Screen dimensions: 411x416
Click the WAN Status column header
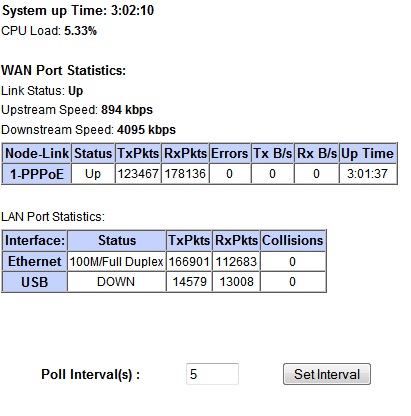coord(93,153)
